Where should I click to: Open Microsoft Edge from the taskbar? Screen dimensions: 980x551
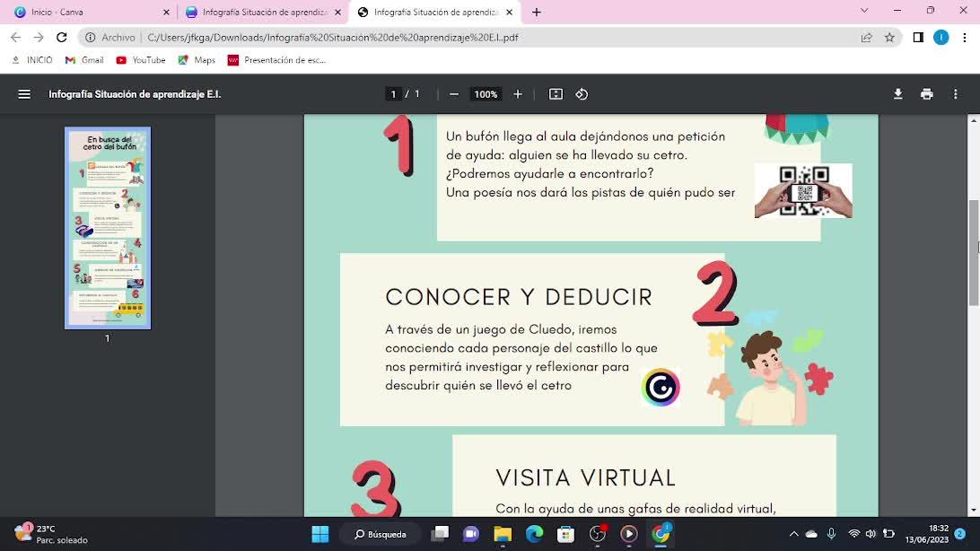point(534,534)
